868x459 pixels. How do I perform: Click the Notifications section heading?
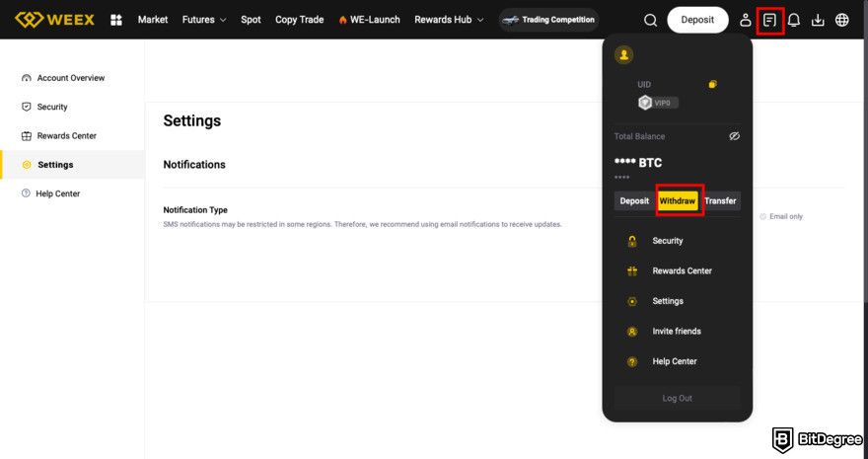click(x=194, y=165)
